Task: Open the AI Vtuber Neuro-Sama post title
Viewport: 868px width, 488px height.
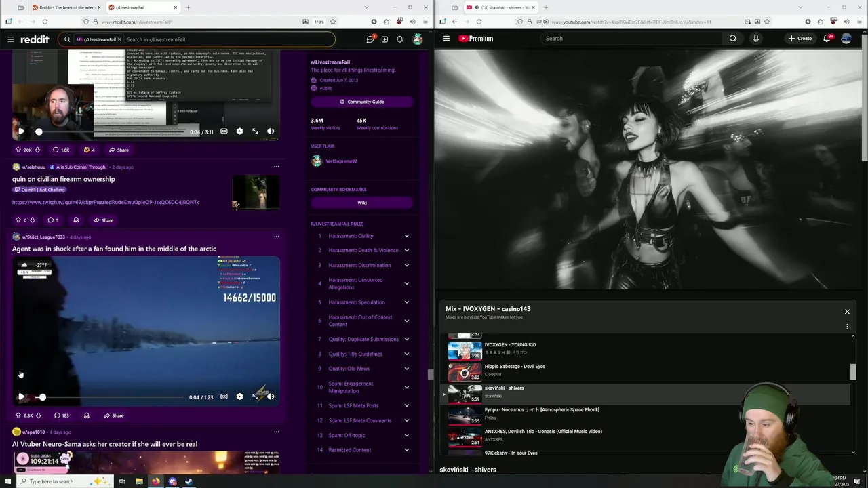Action: 104,444
